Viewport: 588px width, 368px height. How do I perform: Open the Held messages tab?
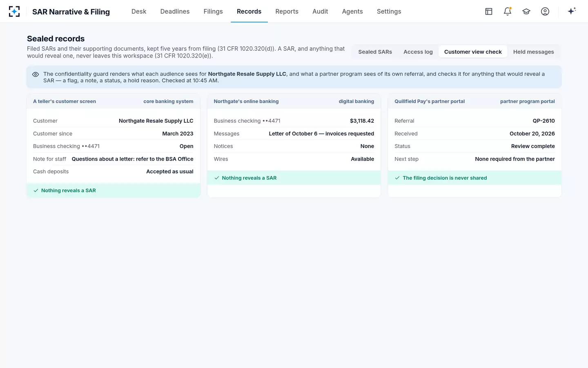pos(534,52)
